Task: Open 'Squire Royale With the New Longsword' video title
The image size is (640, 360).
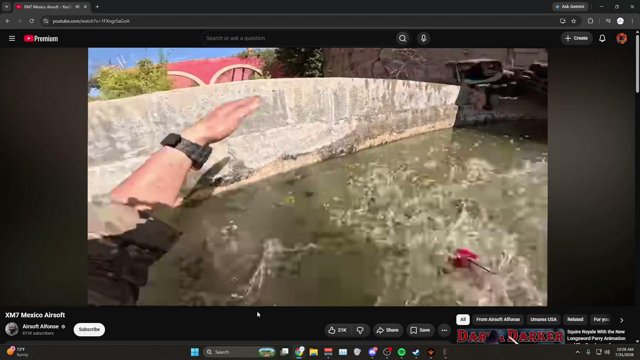Action: pos(596,335)
